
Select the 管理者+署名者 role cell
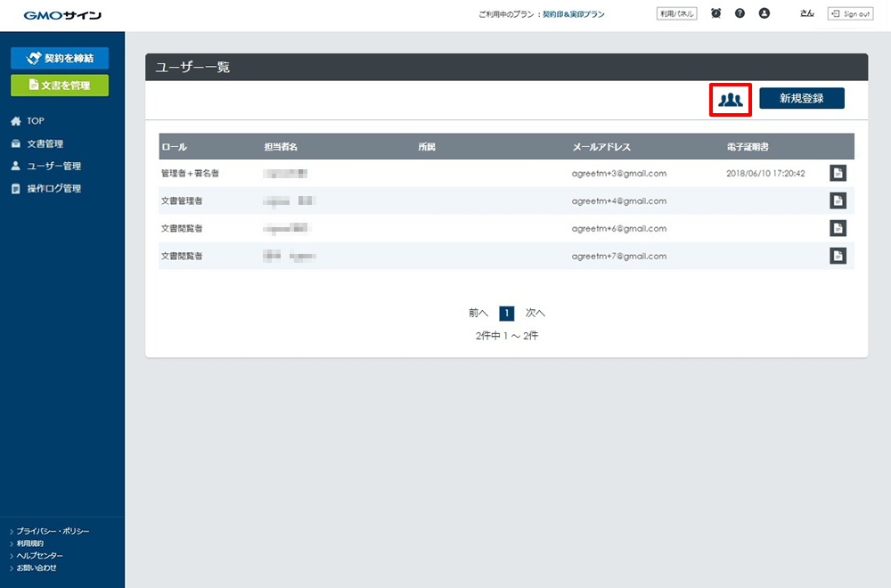pyautogui.click(x=191, y=173)
